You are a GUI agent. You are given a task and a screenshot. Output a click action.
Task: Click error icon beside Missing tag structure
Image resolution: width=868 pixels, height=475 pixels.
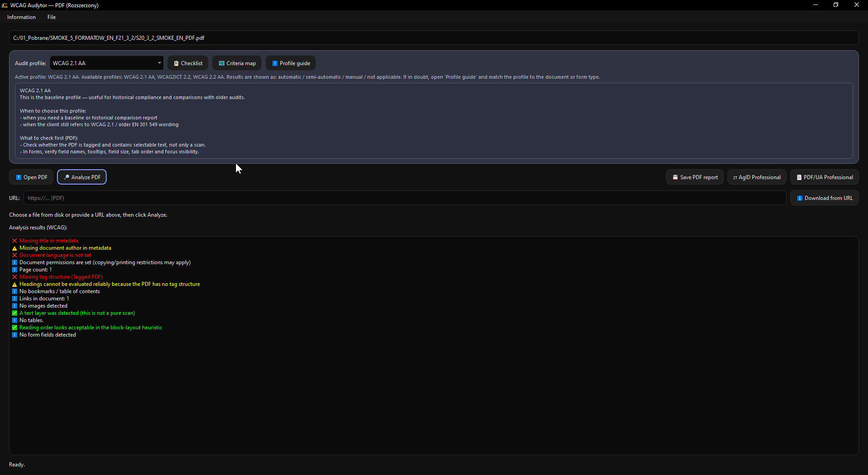pyautogui.click(x=14, y=277)
